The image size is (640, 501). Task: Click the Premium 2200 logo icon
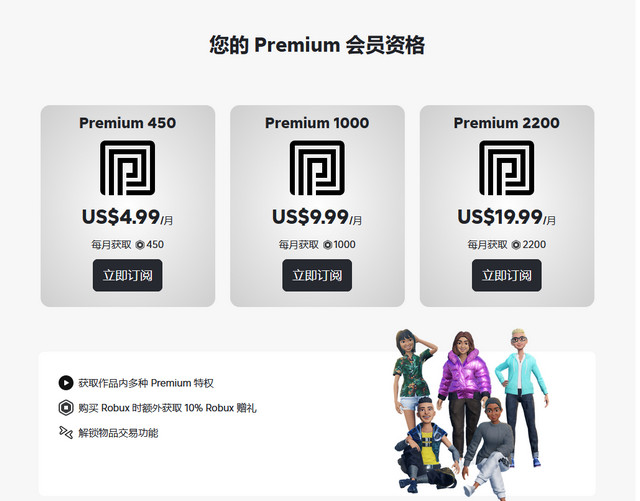tap(507, 168)
